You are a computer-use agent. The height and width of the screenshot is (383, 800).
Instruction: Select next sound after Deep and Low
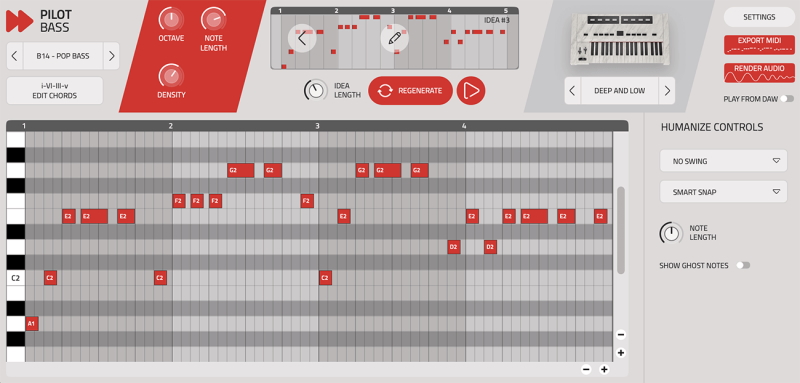(x=667, y=91)
